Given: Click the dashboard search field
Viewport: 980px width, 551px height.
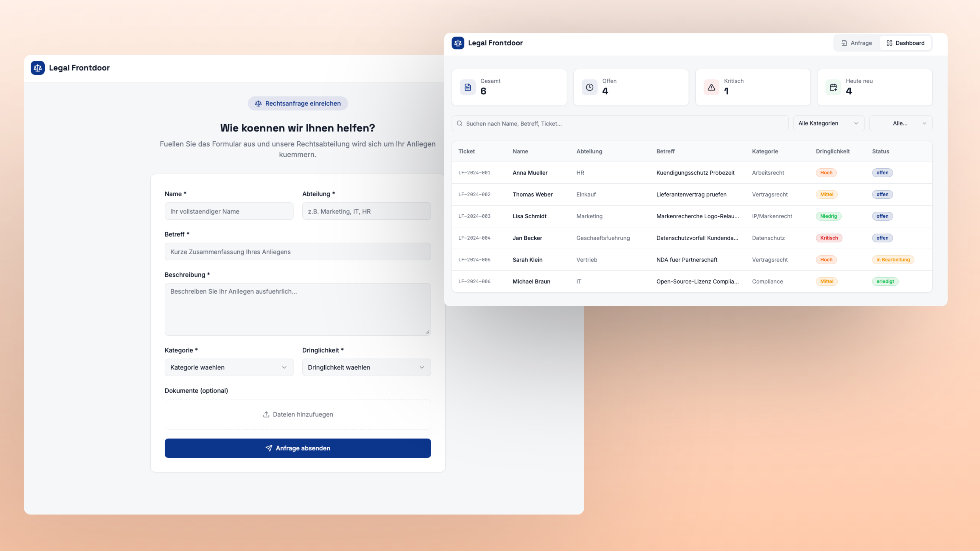Looking at the screenshot, I should 620,123.
